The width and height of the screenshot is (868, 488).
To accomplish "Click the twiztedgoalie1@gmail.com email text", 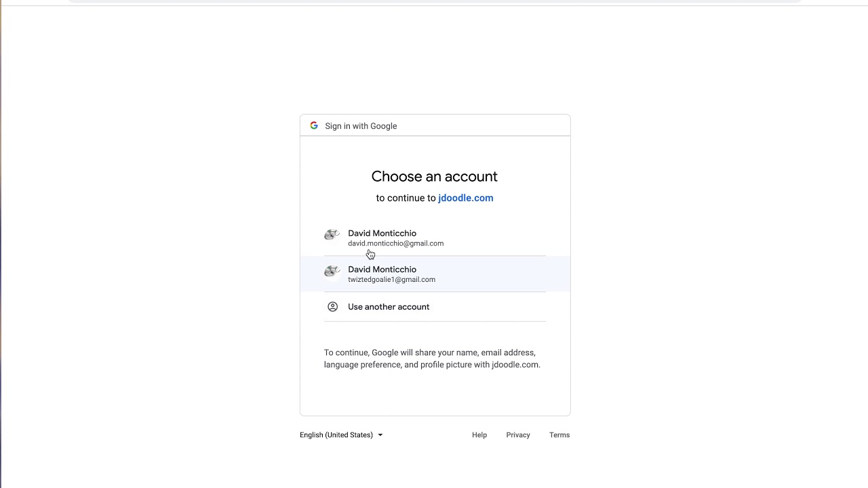I will (x=391, y=279).
